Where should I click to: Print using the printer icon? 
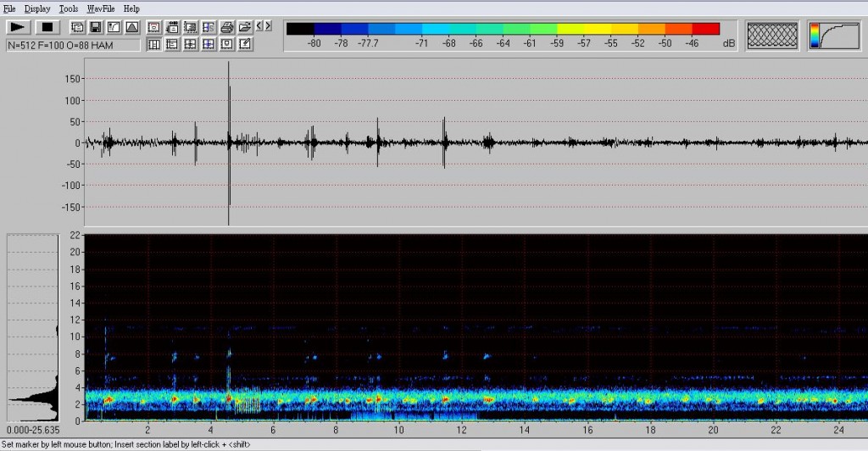pos(227,27)
